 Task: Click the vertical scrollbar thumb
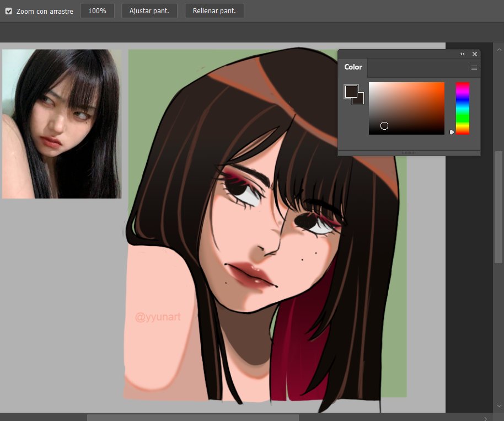[x=498, y=207]
